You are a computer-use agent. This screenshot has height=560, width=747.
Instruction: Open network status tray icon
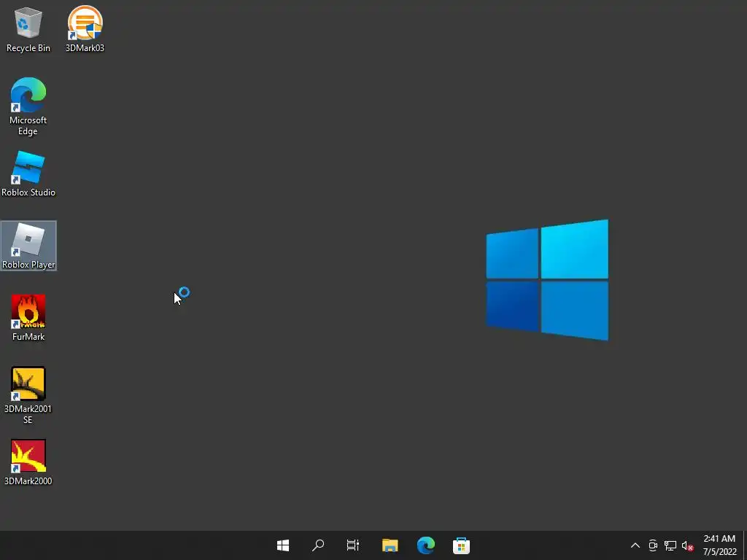[x=670, y=545]
